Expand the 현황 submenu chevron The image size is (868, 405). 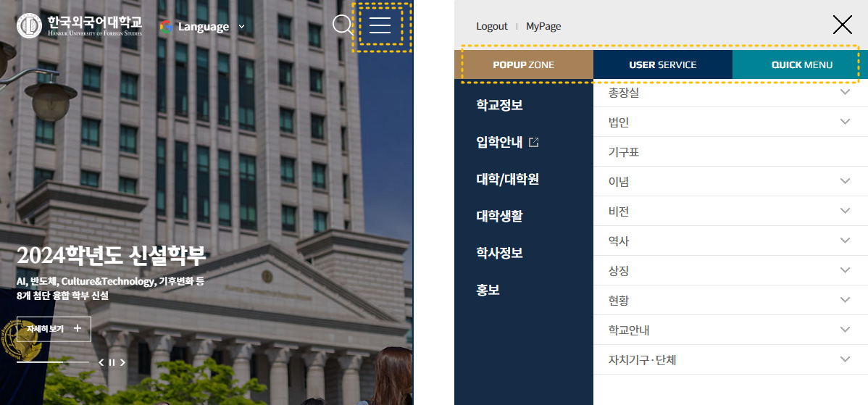[845, 300]
